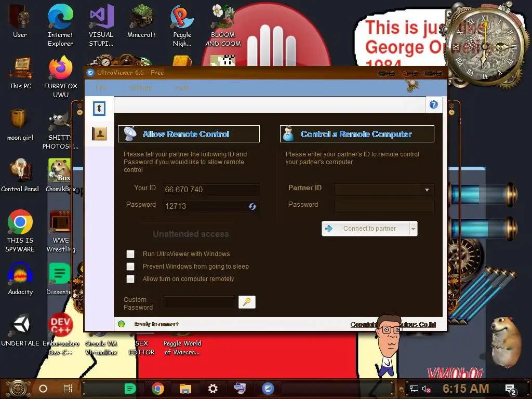Open the notification center icon
This screenshot has width=532, height=399.
pyautogui.click(x=511, y=390)
